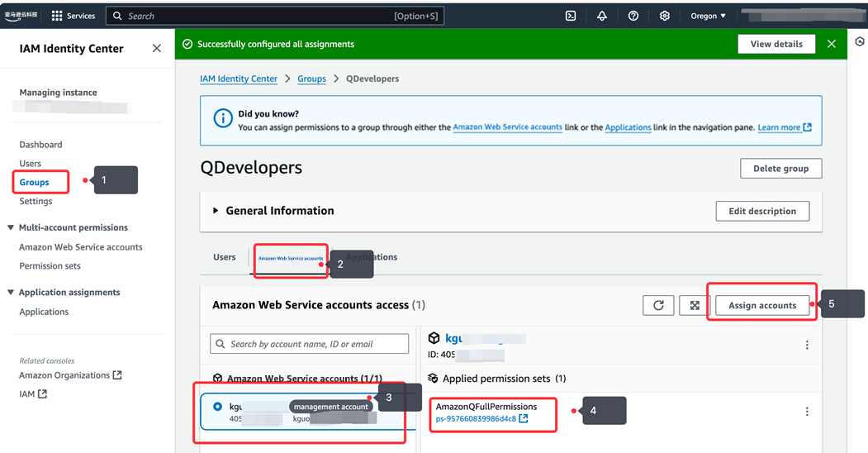
Task: Close the IAM Identity Center navigation pane
Action: point(157,48)
